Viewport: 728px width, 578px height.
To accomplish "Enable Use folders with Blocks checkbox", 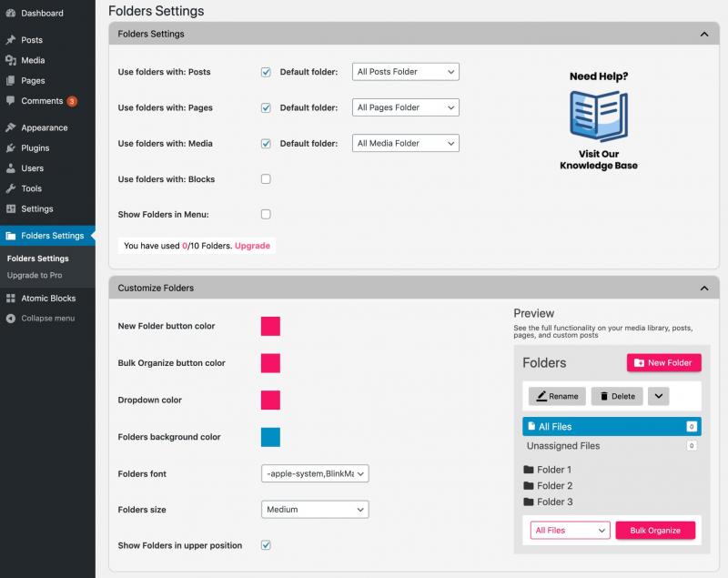I will click(266, 179).
